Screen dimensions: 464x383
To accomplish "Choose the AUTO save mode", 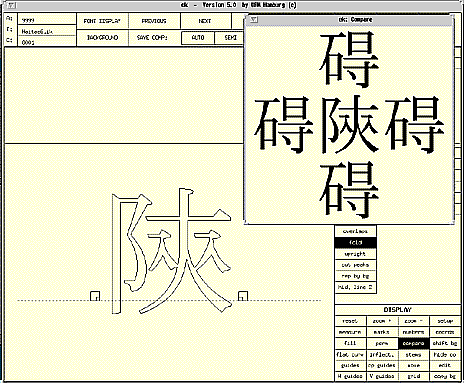I will 198,38.
